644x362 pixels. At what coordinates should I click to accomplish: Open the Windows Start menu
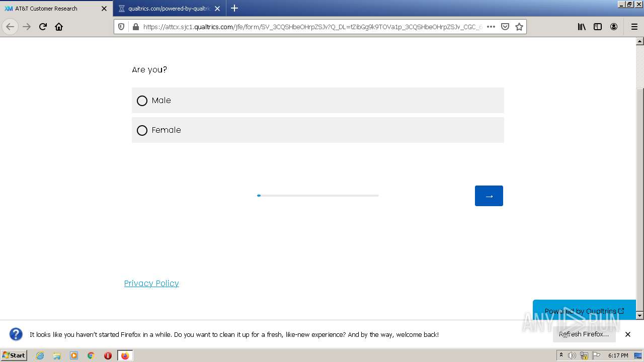point(14,355)
